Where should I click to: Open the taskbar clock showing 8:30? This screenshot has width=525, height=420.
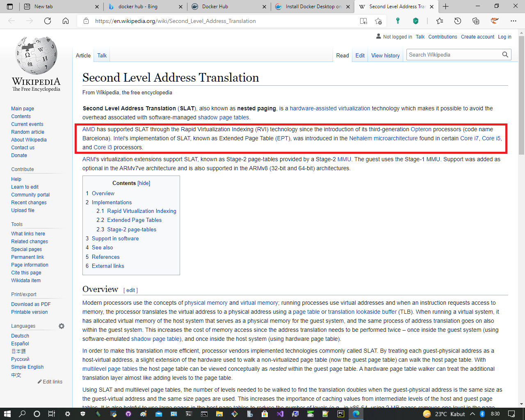pyautogui.click(x=495, y=414)
